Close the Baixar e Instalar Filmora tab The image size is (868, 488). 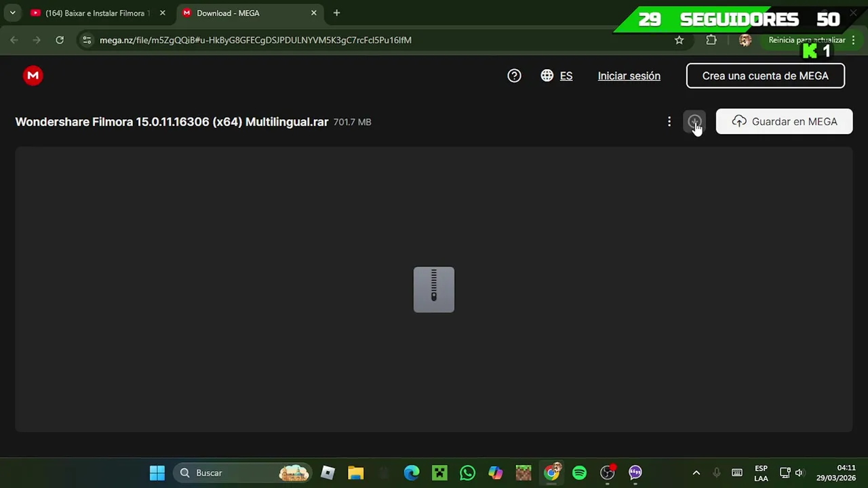(162, 13)
